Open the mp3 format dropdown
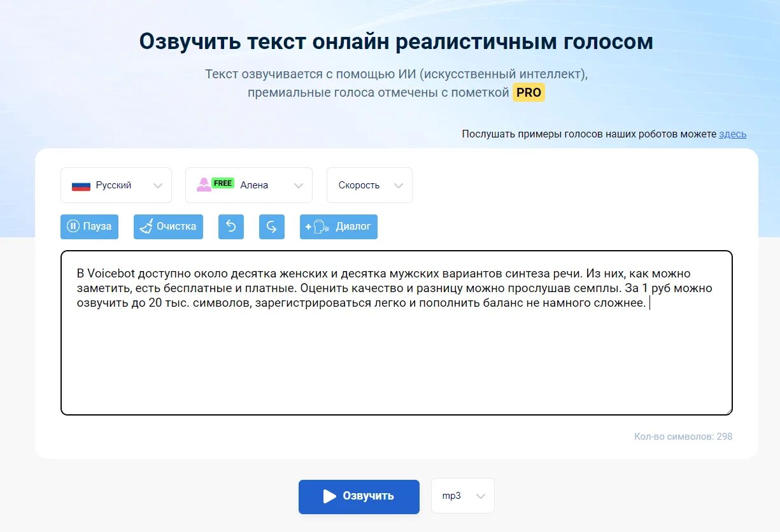 pos(463,496)
